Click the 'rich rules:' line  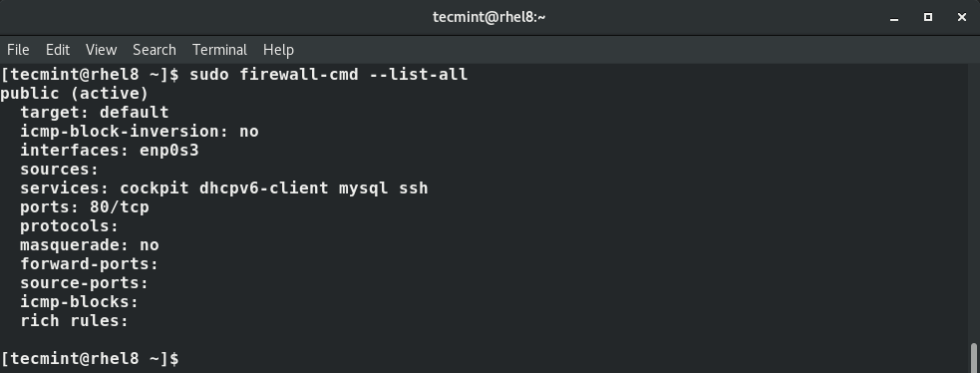(74, 321)
